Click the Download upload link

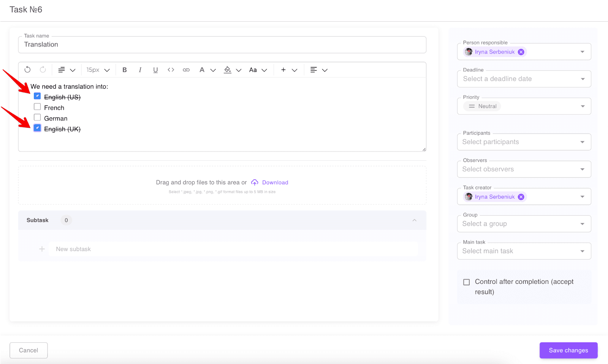click(x=275, y=182)
